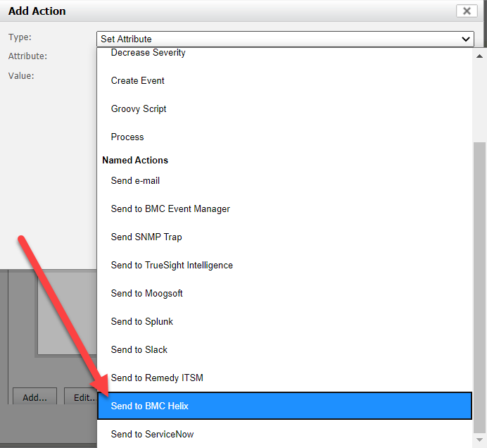Viewport: 487px width, 448px height.
Task: Choose Send to TrueSight Intelligence
Action: coord(284,265)
